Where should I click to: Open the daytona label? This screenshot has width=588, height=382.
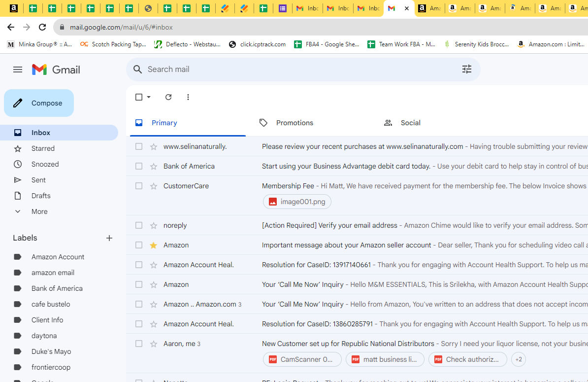click(44, 336)
